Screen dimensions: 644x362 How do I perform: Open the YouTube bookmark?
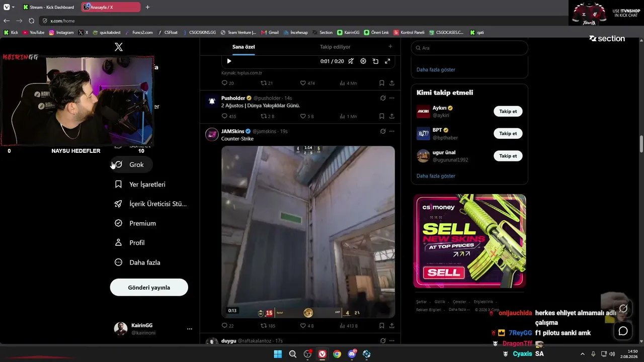point(34,32)
